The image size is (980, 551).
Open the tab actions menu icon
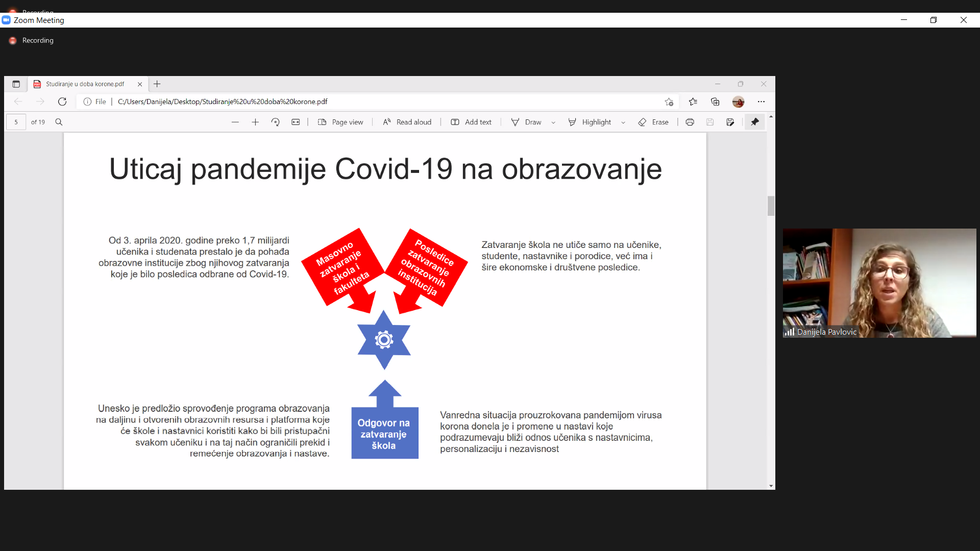pos(16,84)
